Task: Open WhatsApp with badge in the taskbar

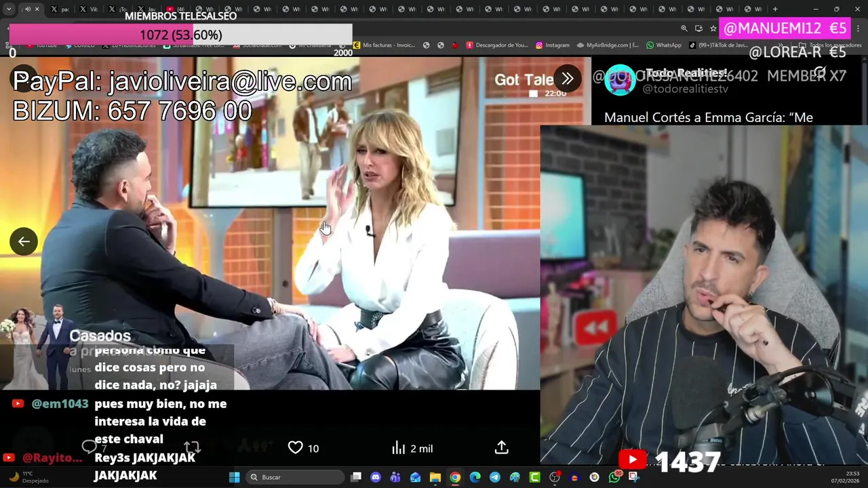Action: (x=614, y=477)
